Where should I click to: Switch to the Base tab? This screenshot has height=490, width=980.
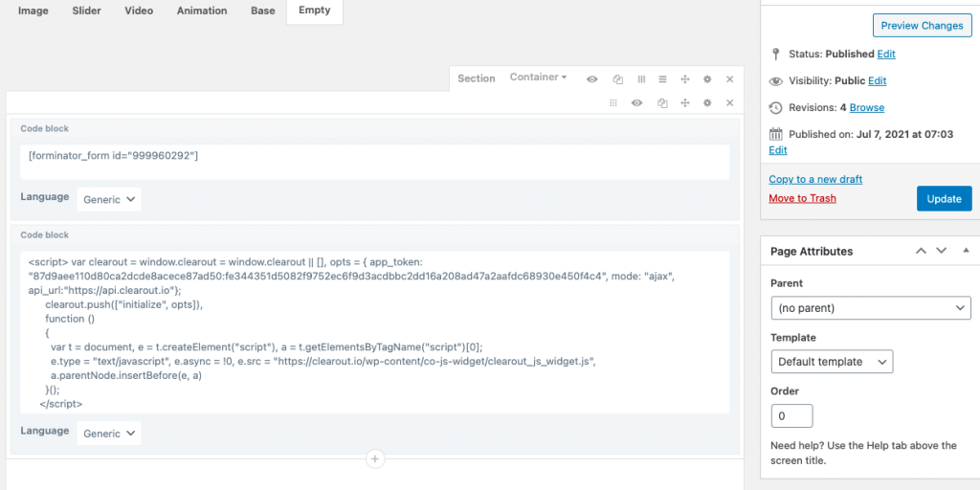coord(262,11)
